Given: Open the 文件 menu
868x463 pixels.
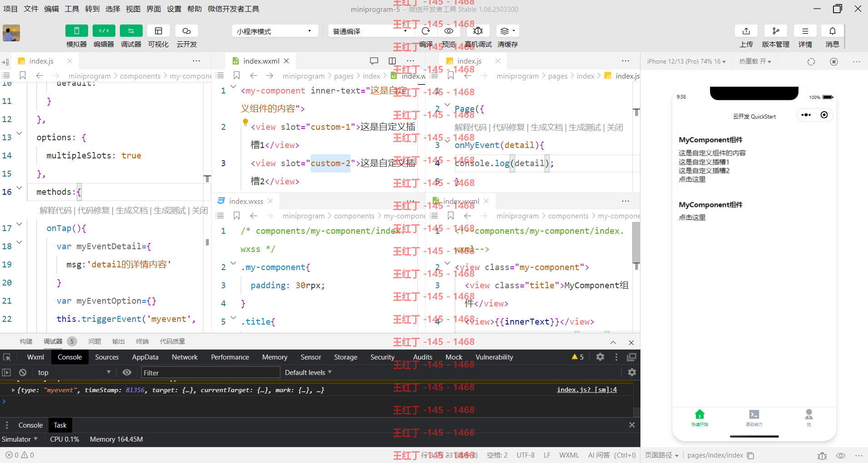Looking at the screenshot, I should (31, 9).
